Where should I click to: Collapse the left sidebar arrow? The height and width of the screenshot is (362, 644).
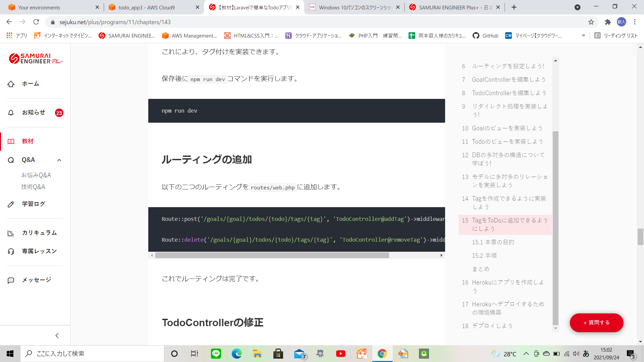point(57,336)
